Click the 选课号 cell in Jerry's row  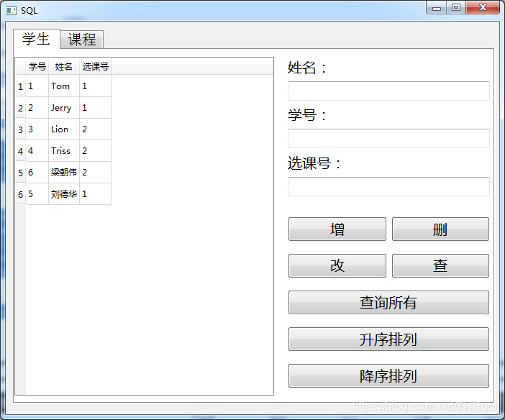coord(96,108)
